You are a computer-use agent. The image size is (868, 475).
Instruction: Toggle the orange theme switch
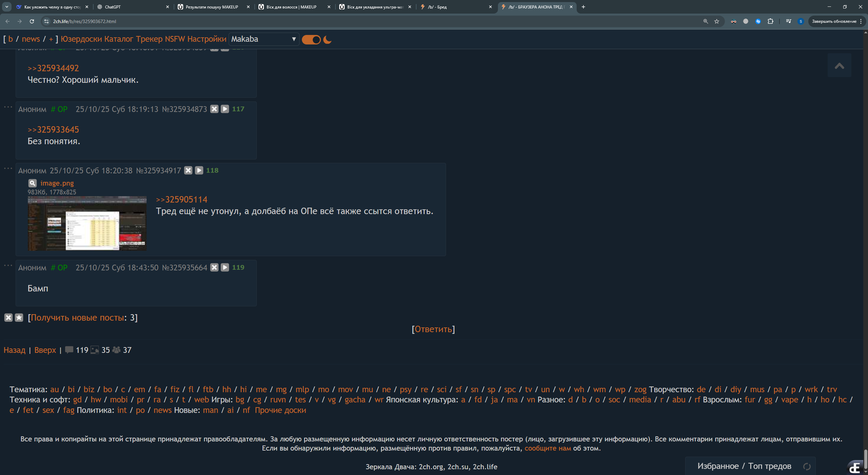311,40
